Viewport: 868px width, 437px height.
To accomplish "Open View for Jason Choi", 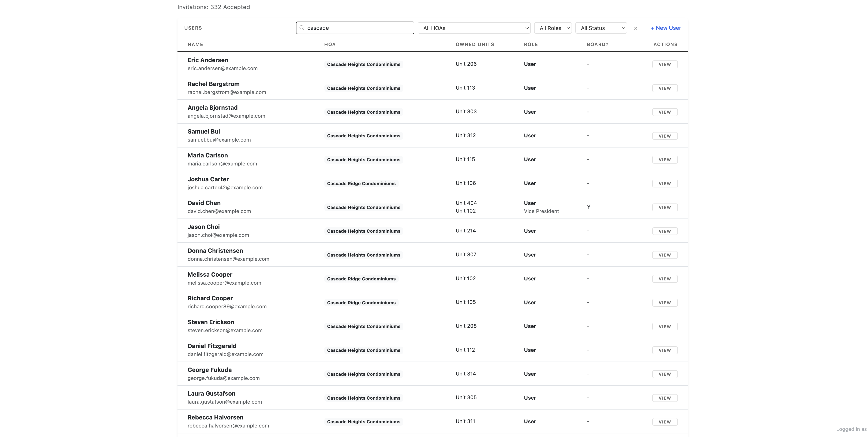I will coord(665,231).
